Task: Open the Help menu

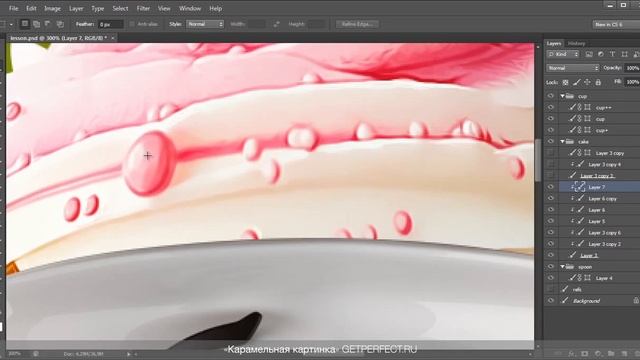Action: (216, 8)
